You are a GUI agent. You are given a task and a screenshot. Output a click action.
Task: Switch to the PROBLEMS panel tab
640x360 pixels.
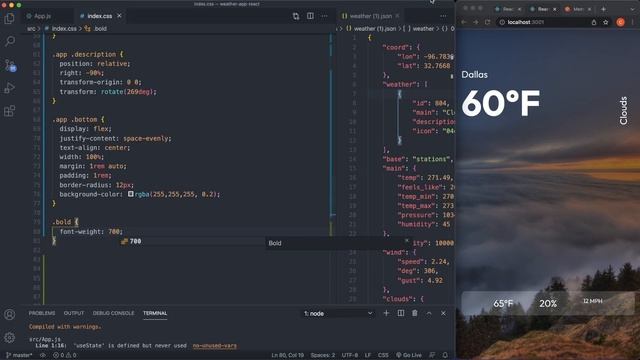click(x=42, y=313)
